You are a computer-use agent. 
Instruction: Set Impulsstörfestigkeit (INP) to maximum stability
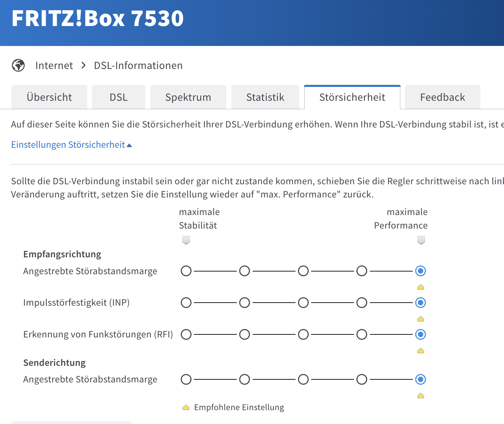click(x=186, y=303)
